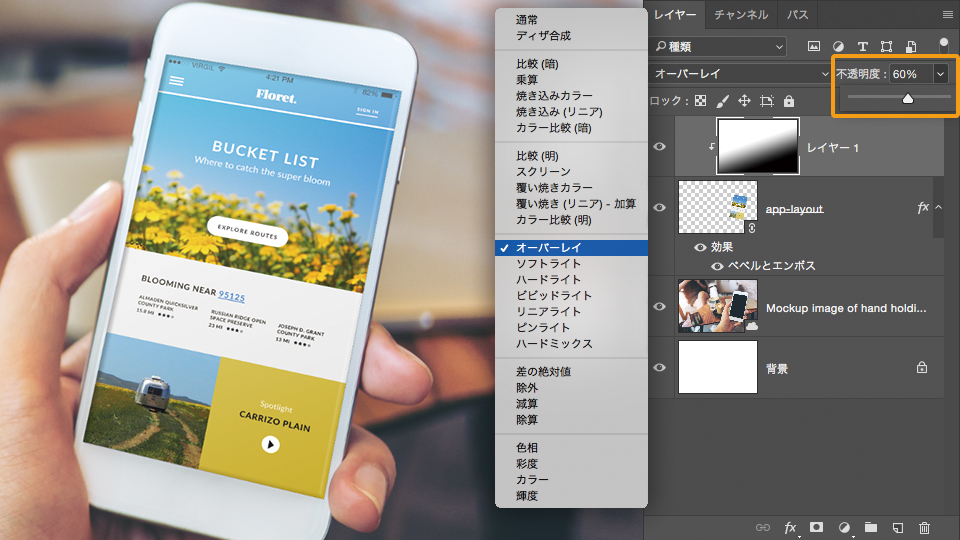Click fx badge on app-layout layer
The image size is (960, 540).
tap(923, 208)
